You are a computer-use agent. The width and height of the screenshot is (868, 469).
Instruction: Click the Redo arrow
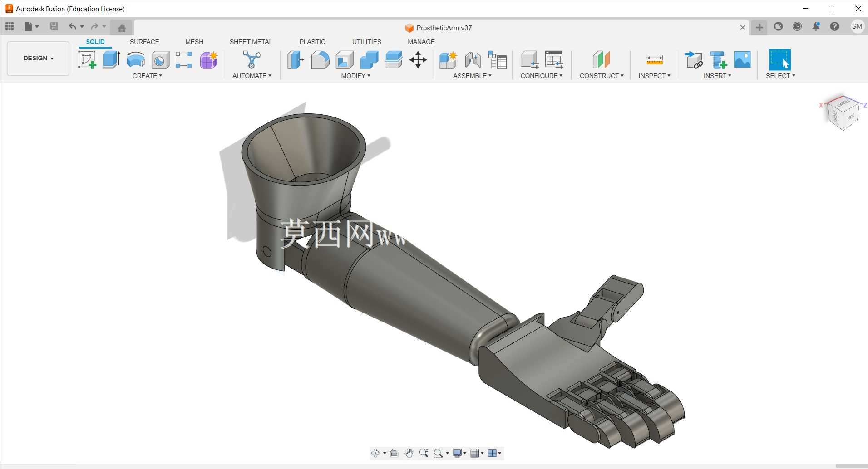tap(94, 27)
